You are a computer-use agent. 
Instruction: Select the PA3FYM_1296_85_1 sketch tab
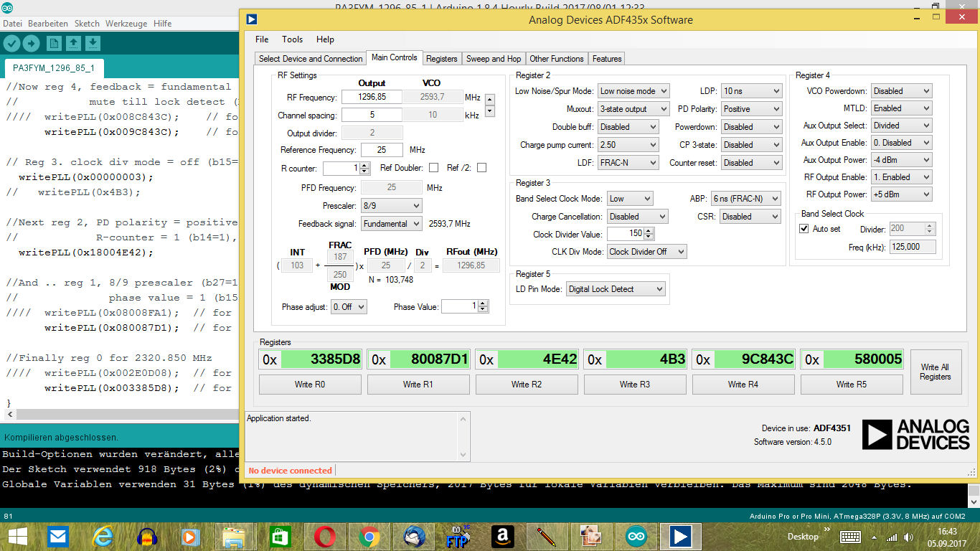pyautogui.click(x=55, y=69)
